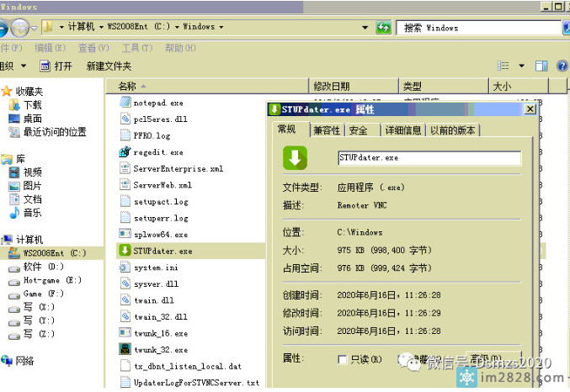Select STUPdater.exe green arrow icon in list
The image size is (570, 392).
(x=124, y=251)
